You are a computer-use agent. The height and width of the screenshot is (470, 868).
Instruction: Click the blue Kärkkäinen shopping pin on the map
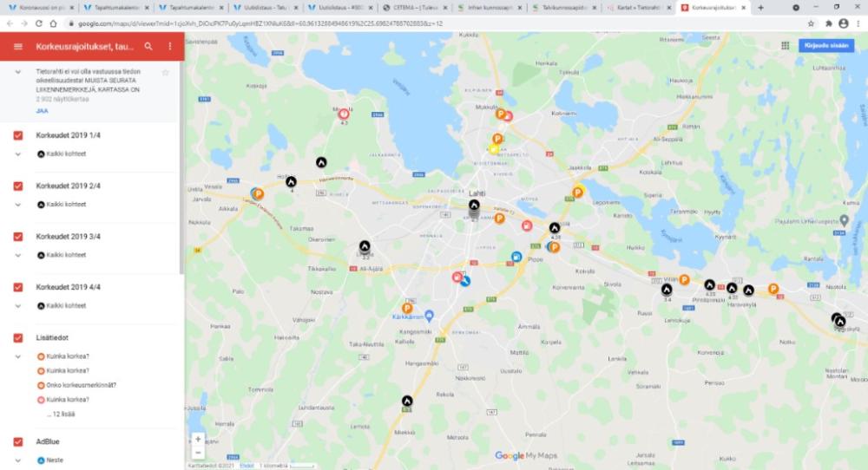429,316
